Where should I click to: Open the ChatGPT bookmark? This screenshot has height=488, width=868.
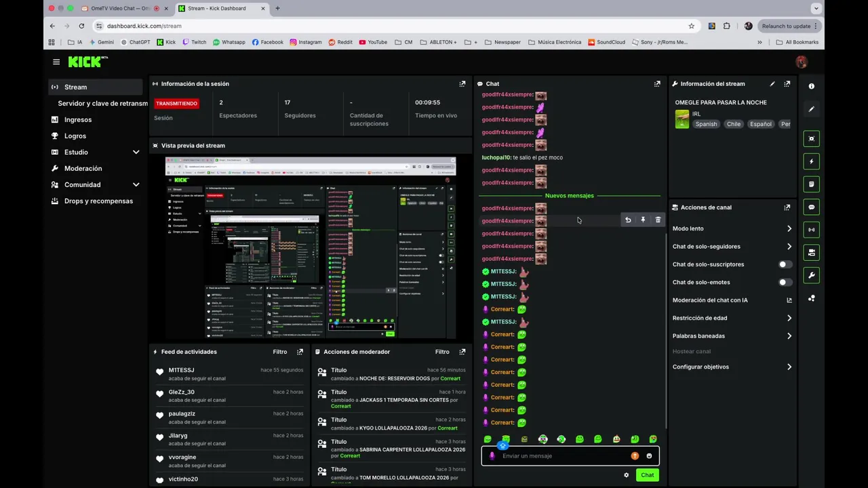pos(135,42)
